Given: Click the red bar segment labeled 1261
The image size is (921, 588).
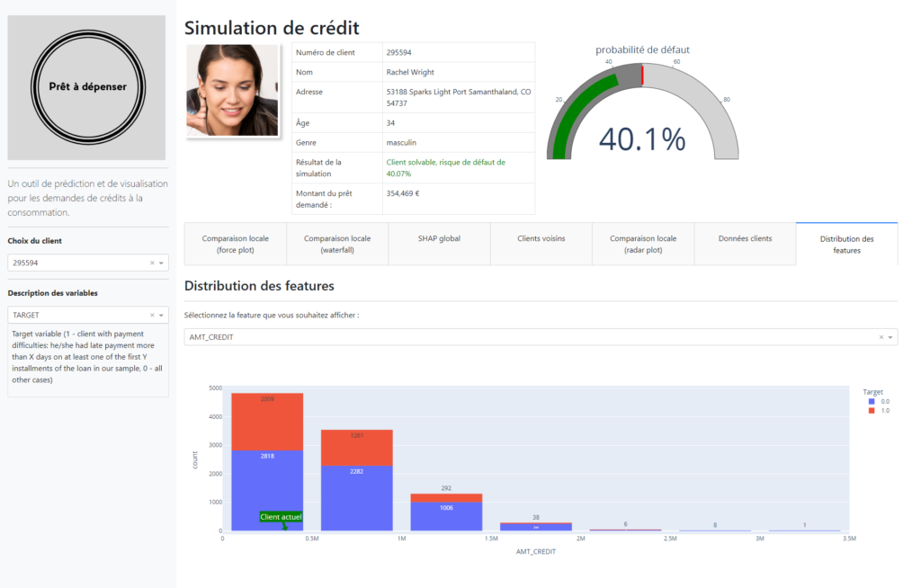Looking at the screenshot, I should [357, 448].
